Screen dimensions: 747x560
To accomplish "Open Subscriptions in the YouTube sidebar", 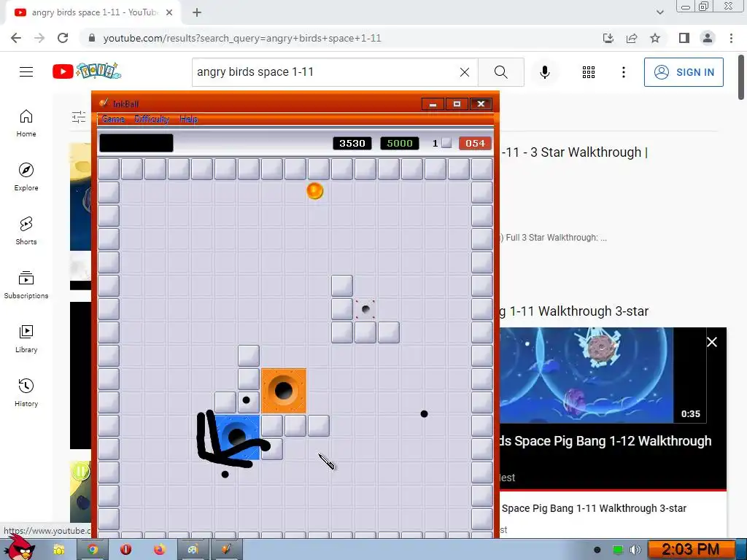I will pos(26,284).
